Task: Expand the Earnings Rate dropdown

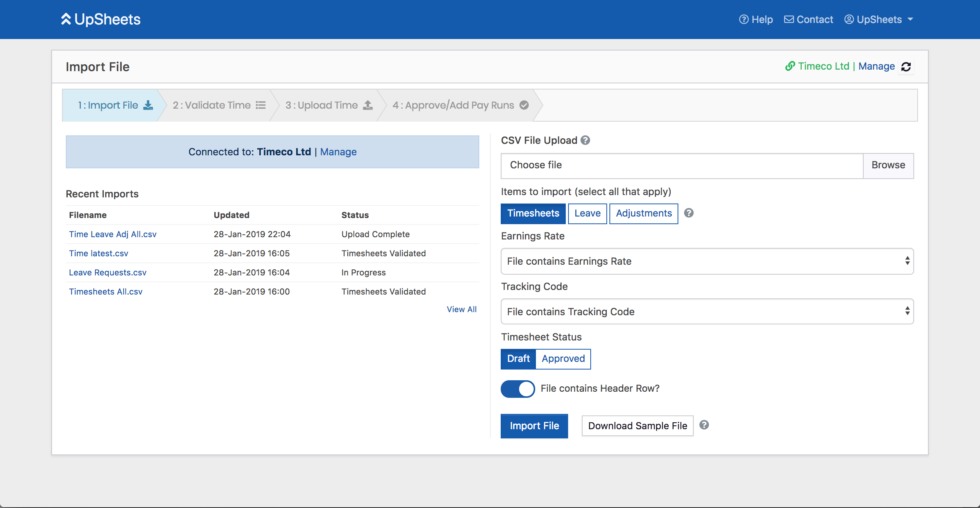Action: (707, 261)
